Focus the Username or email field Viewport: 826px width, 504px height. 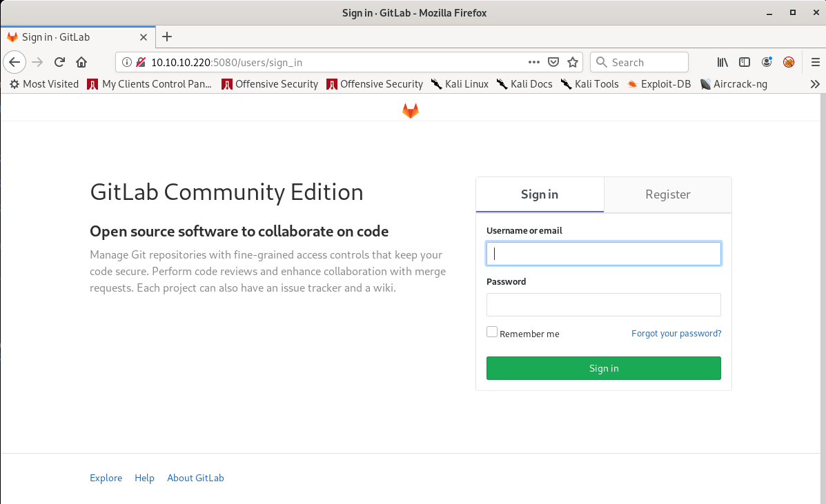coord(604,254)
